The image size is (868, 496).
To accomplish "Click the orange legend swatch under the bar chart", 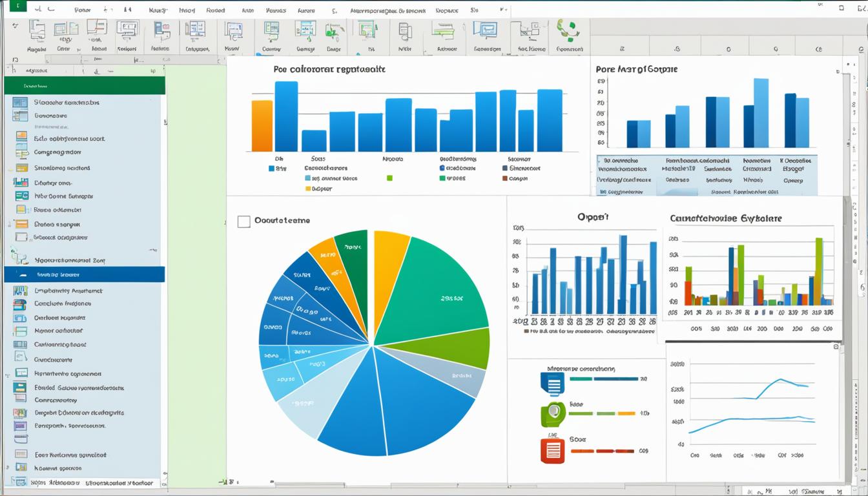I will point(307,189).
